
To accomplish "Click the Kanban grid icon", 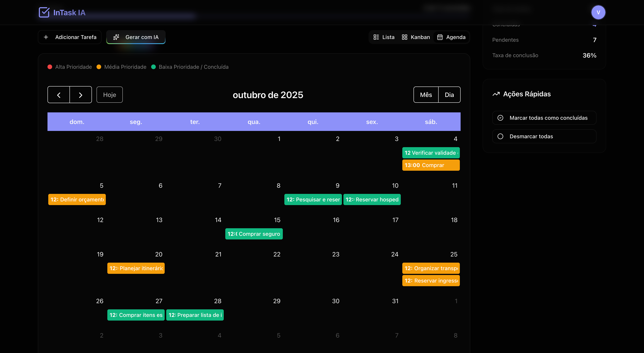I will click(404, 37).
